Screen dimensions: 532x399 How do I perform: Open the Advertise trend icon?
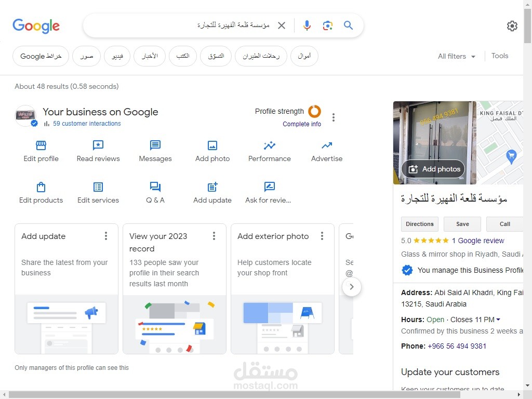[327, 145]
